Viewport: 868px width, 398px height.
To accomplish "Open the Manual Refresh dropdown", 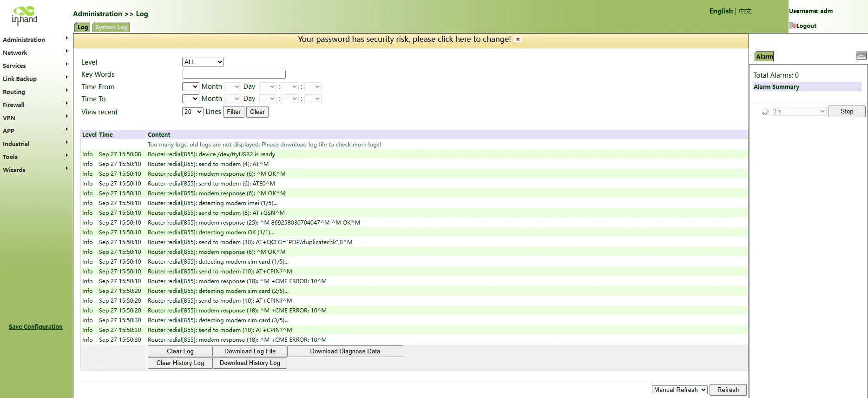I will coord(679,390).
